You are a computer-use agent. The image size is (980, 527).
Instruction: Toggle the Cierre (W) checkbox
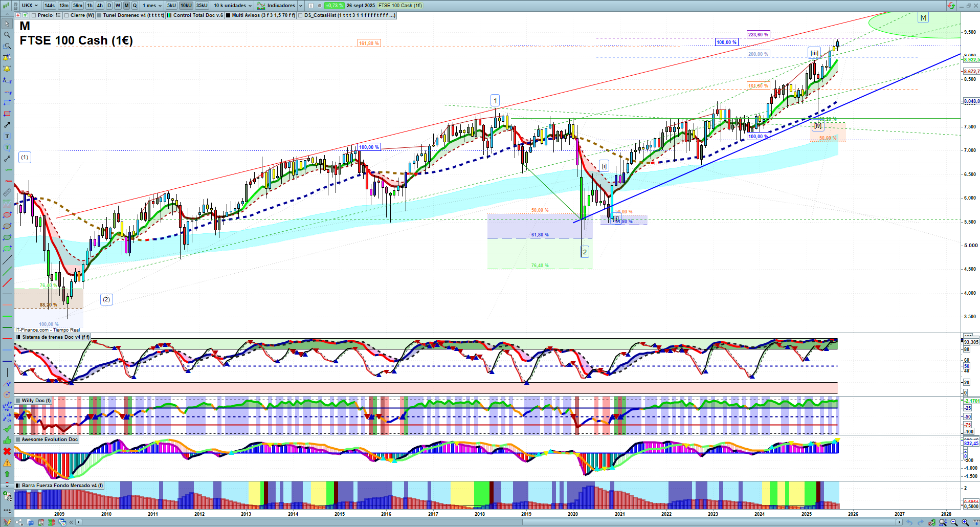point(66,15)
